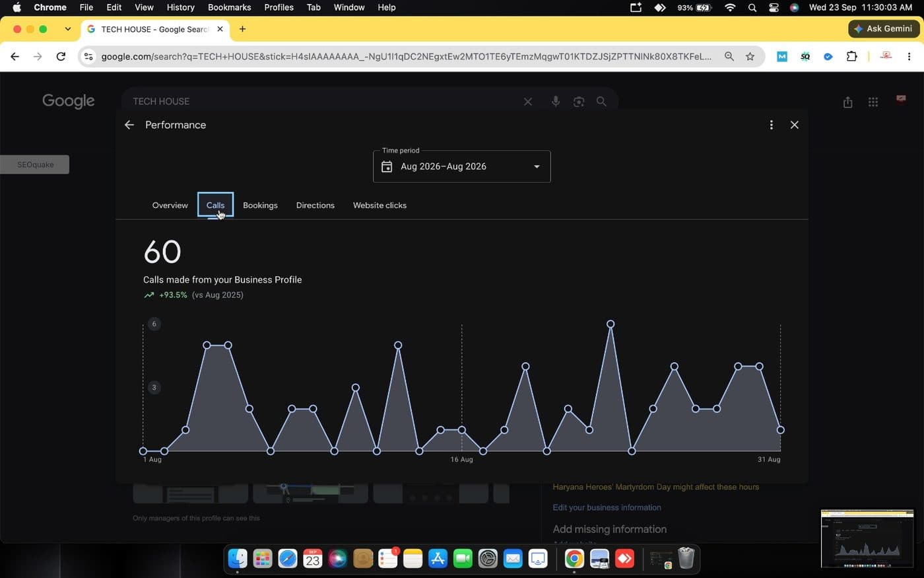924x578 pixels.
Task: Open Edit your business information link
Action: point(607,507)
